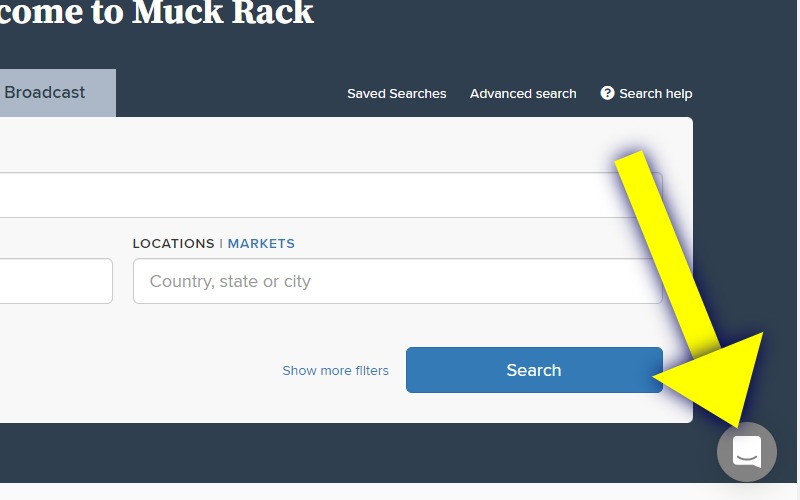Focus the Country, state or city field
The height and width of the screenshot is (500, 800).
[x=397, y=281]
